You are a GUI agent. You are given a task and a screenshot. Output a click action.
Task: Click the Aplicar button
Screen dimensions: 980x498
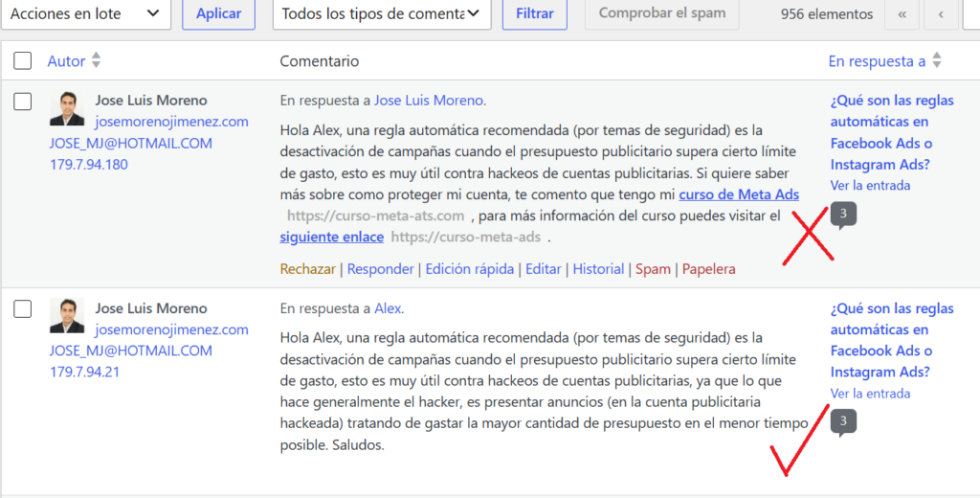219,14
